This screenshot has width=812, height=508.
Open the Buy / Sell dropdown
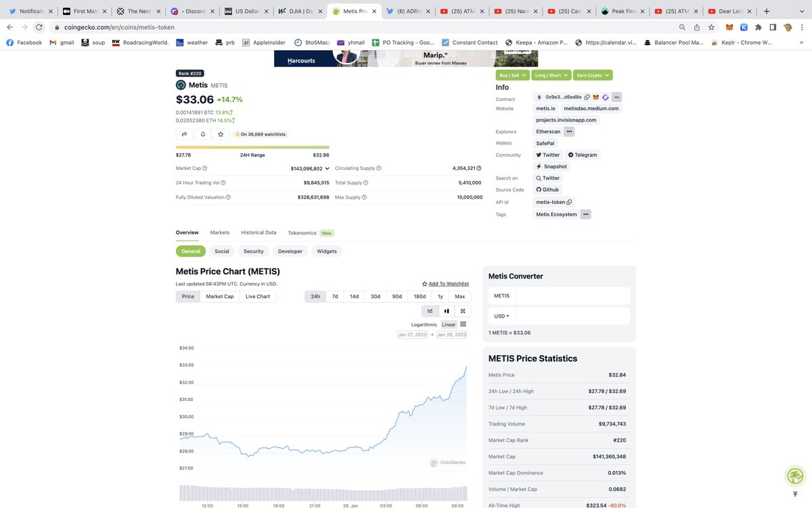tap(512, 75)
